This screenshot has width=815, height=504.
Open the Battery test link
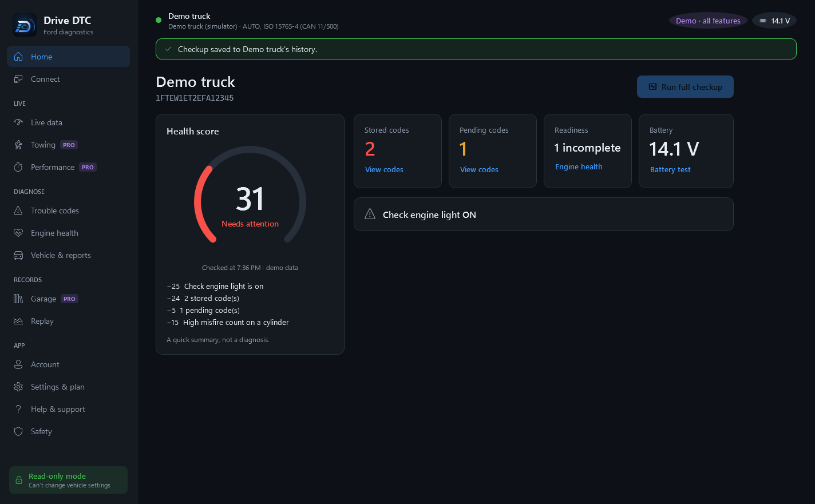coord(670,170)
